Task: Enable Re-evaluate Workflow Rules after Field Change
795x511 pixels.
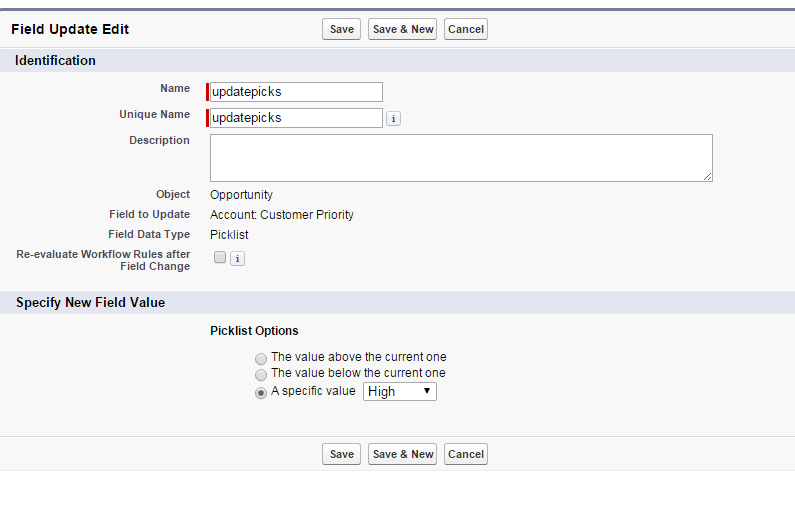Action: click(x=220, y=258)
